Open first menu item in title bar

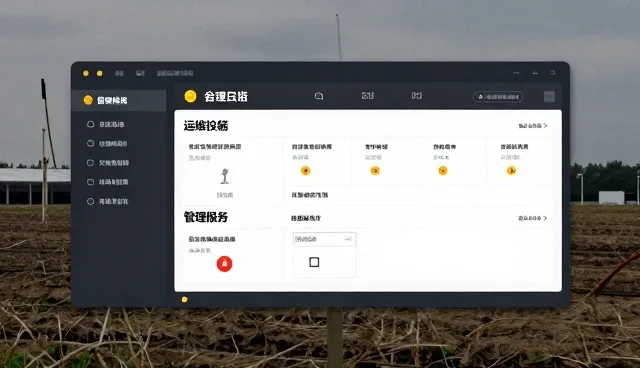119,73
